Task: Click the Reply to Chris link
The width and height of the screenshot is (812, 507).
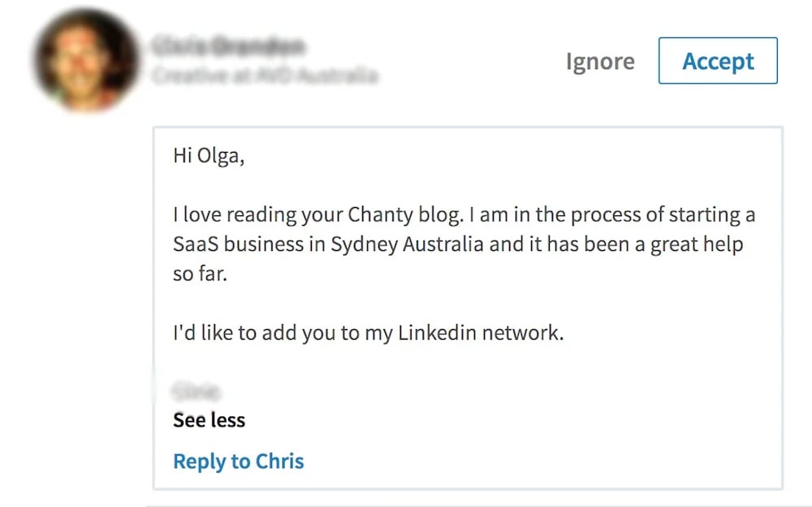Action: point(239,461)
